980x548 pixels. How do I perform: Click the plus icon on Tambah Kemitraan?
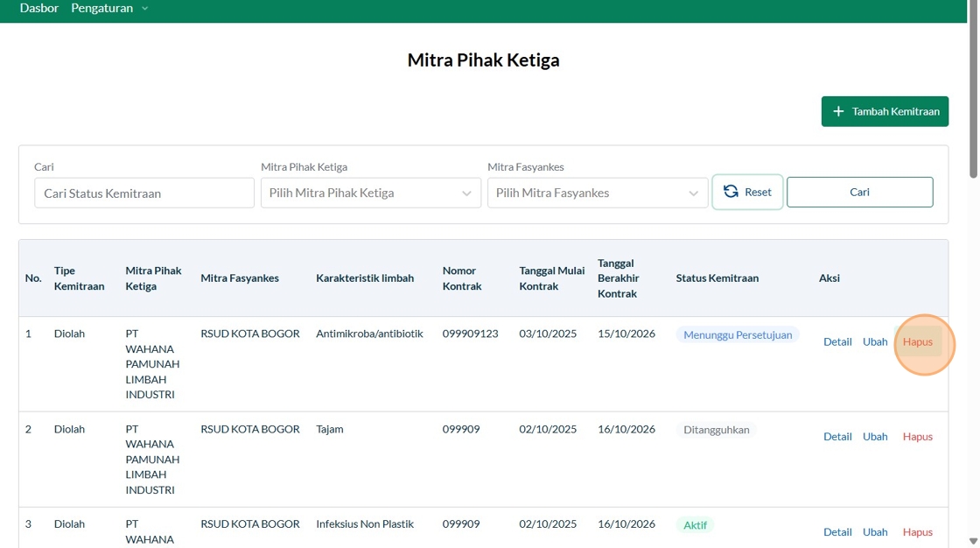(838, 111)
